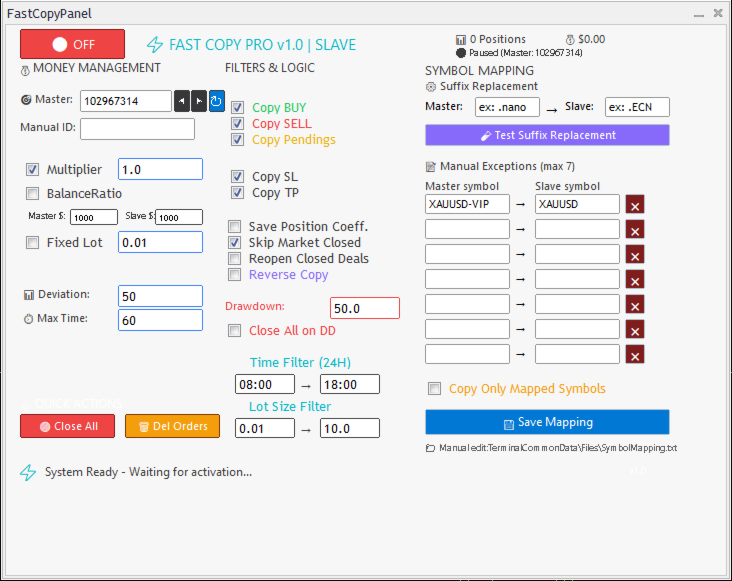The image size is (732, 581).
Task: Click the Master ID field 102967314
Action: click(x=126, y=101)
